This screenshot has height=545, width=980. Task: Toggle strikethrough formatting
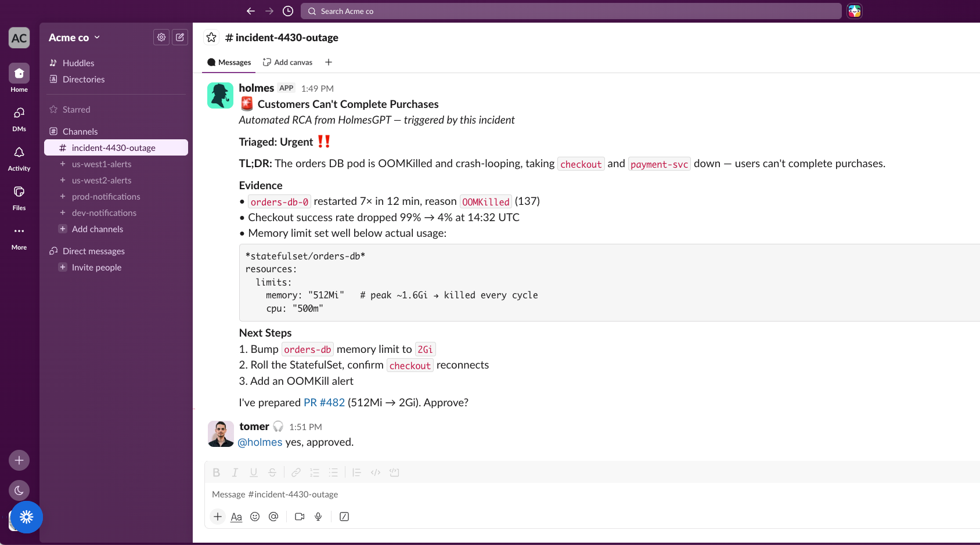pos(272,472)
